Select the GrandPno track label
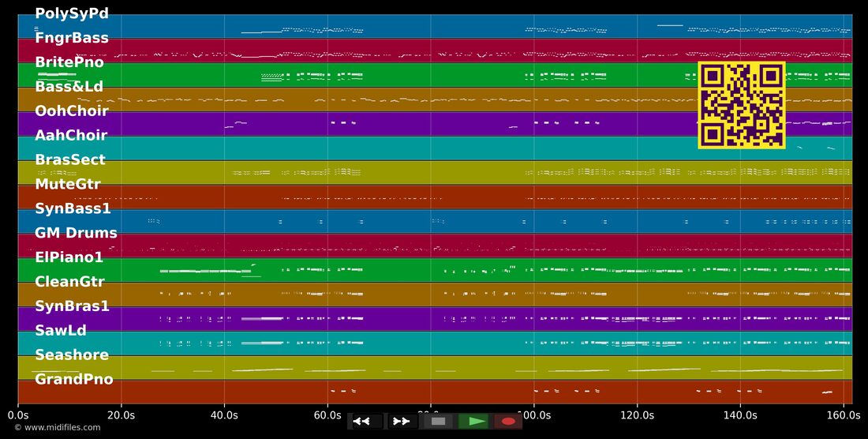868x439 pixels. click(74, 379)
